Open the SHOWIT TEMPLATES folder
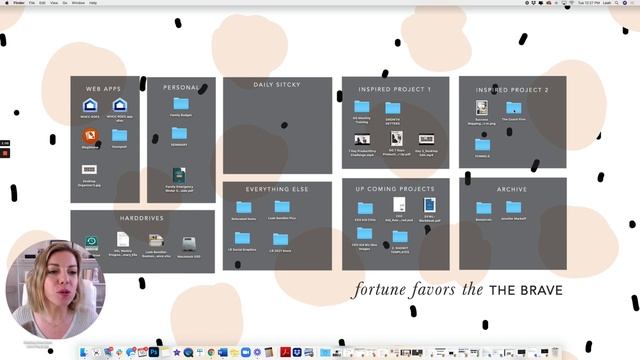640x360 pixels. (x=400, y=237)
